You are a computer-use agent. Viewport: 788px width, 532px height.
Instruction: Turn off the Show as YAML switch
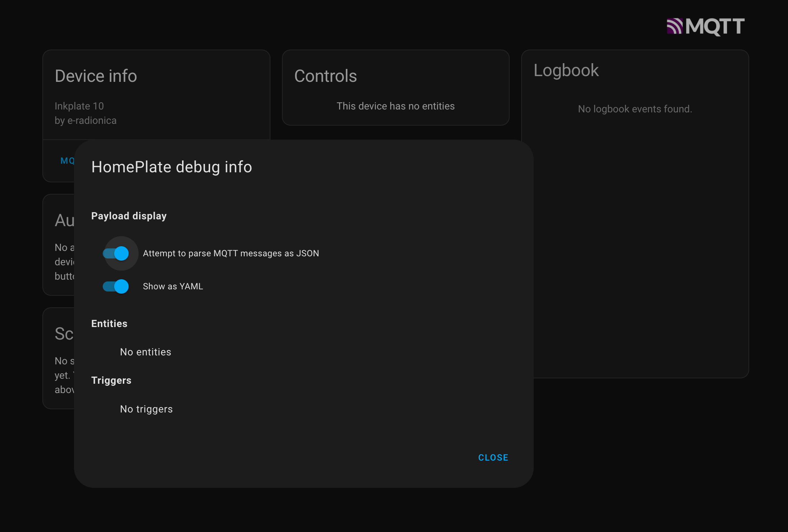coord(116,286)
